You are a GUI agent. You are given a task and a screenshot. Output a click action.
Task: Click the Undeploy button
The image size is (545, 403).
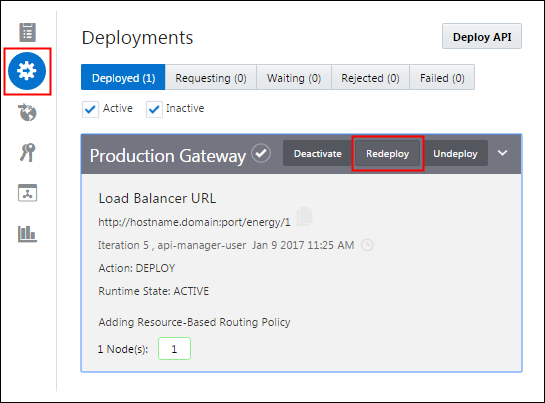[x=455, y=153]
